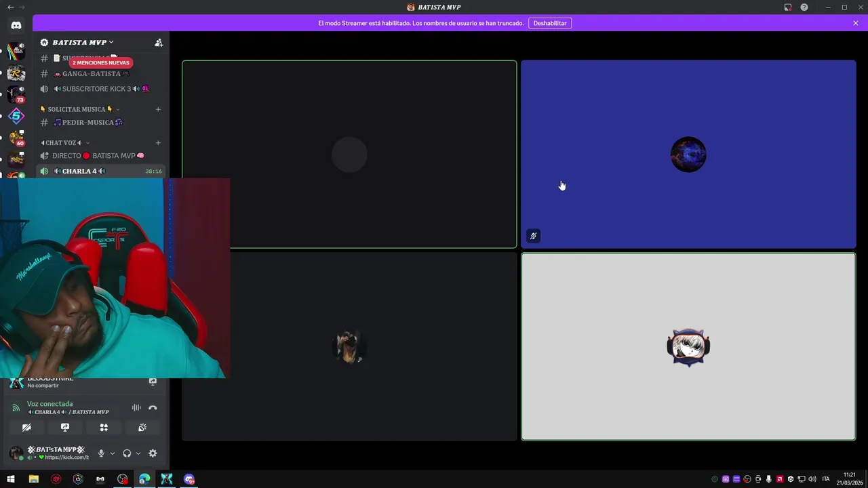868x488 pixels.
Task: Click the invite people icon beside BATISTA MVP
Action: 159,42
